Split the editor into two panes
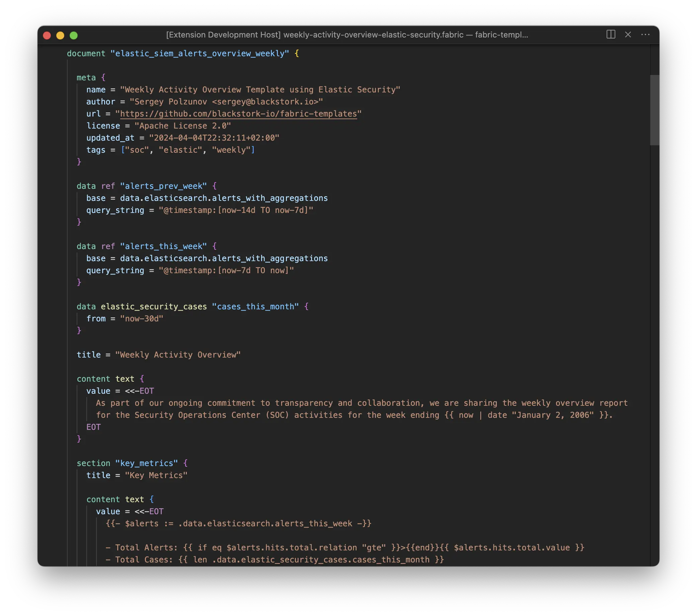The height and width of the screenshot is (616, 697). click(611, 34)
